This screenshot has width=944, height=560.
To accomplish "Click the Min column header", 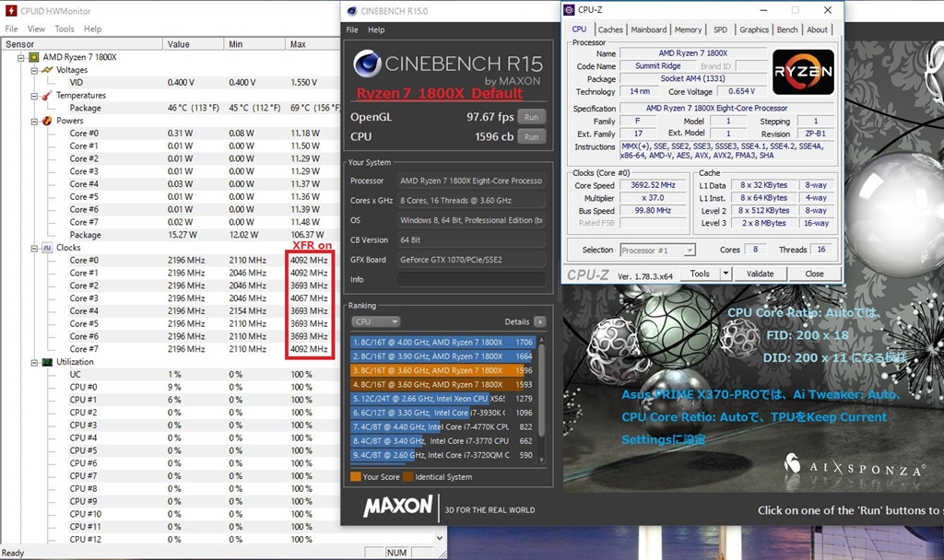I will 254,44.
